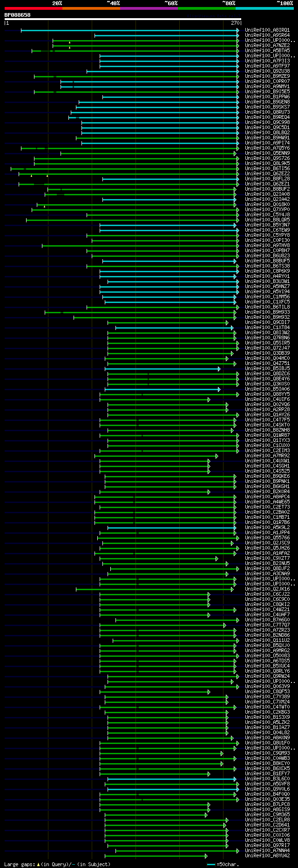Select the query label BP088658

18,15
